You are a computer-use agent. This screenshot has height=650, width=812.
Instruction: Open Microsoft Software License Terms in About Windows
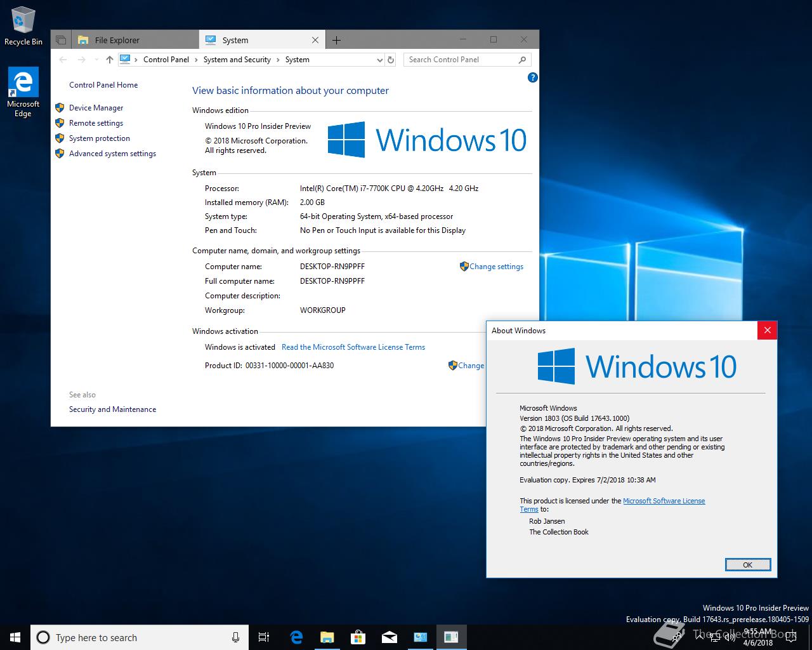pyautogui.click(x=664, y=501)
